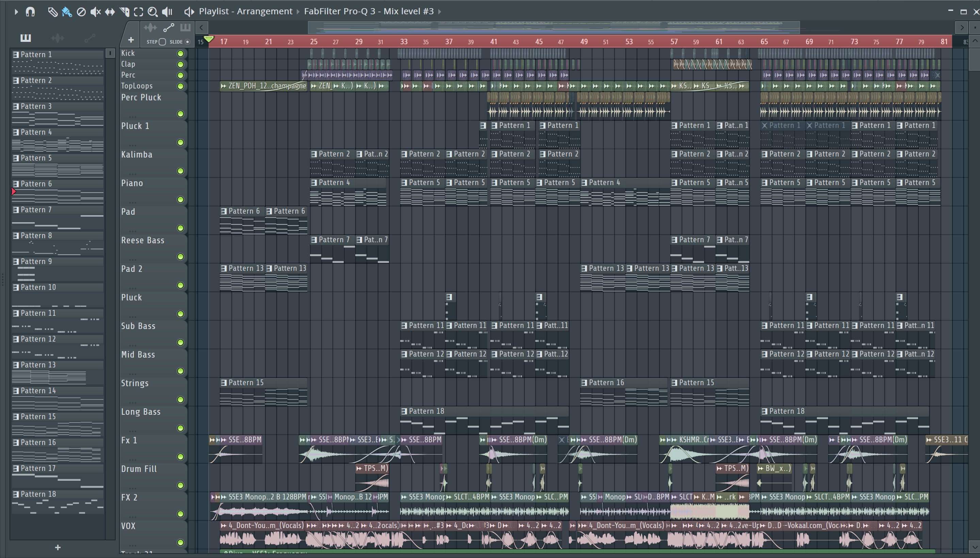Mute the Sub Bass track
Image resolution: width=980 pixels, height=558 pixels.
click(x=180, y=342)
